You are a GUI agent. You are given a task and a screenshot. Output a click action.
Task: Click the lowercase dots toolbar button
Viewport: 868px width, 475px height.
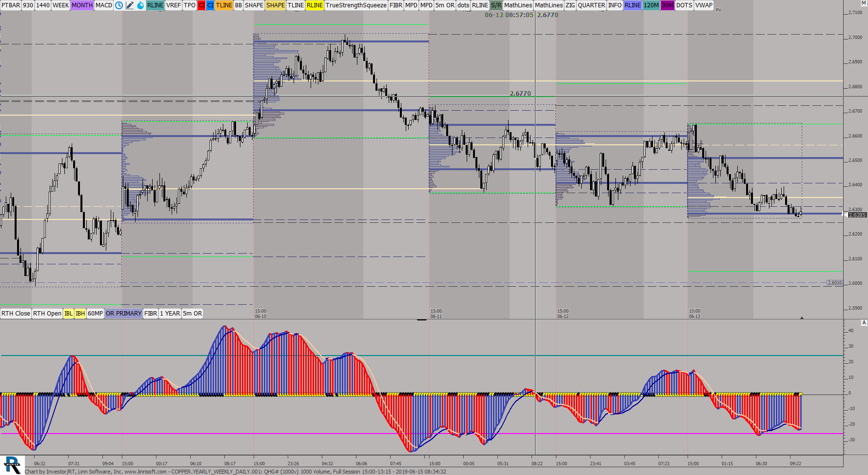point(463,5)
